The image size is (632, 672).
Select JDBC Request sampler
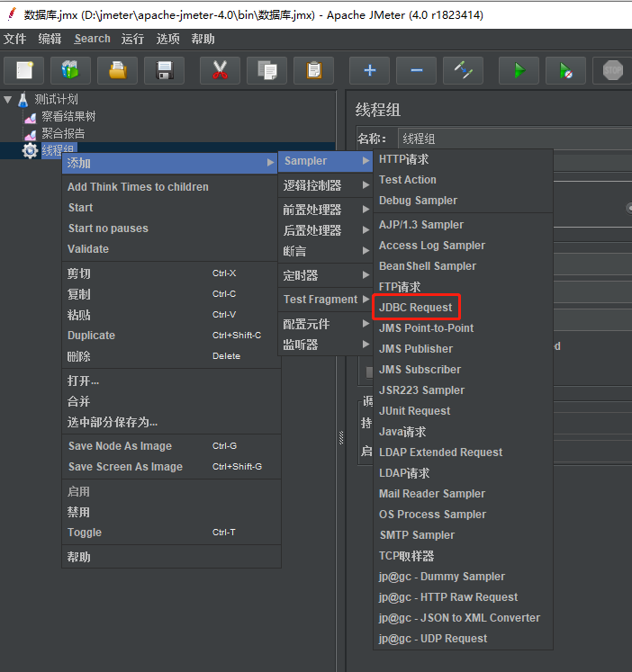tap(415, 308)
